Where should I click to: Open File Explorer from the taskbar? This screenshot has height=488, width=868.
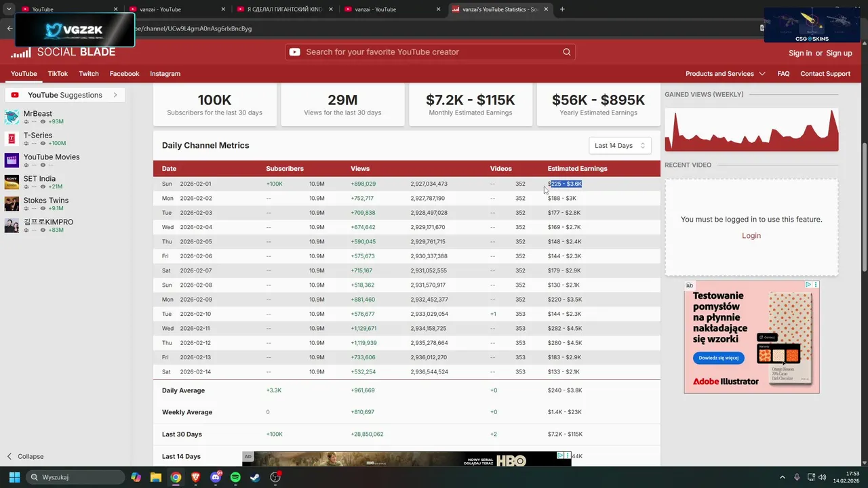coord(156,477)
